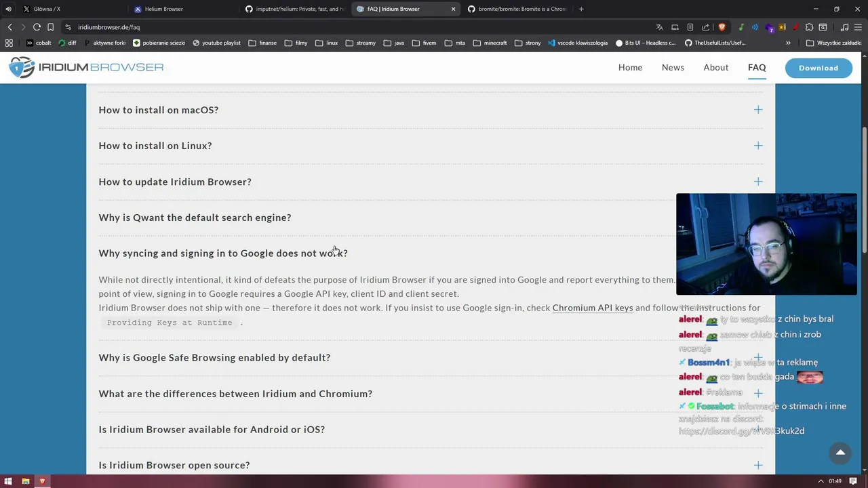Screen dimensions: 868x488
Task: Open the 'TheUsefulLists/Usef...' bookmark
Action: coord(715,43)
